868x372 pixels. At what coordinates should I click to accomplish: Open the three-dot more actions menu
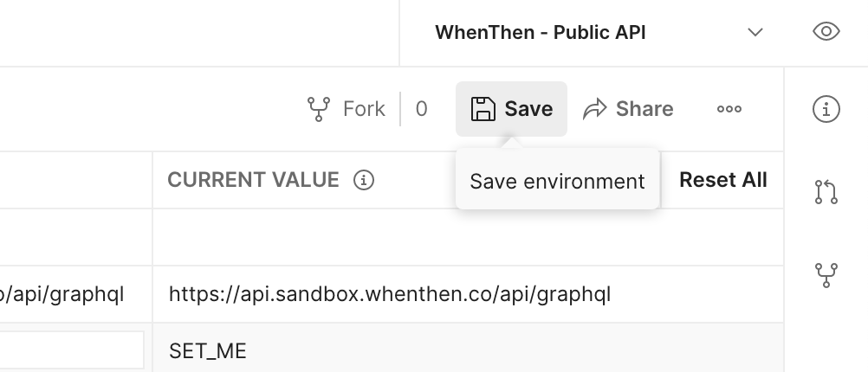(729, 109)
